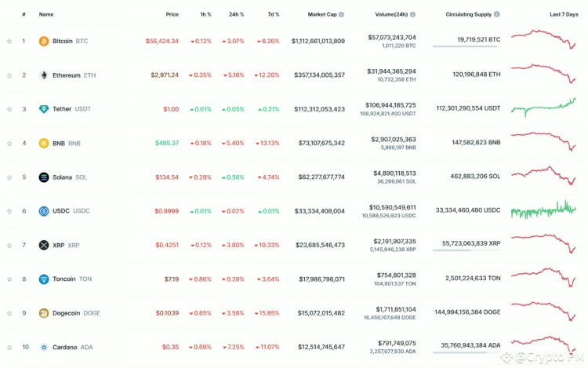Favorite Cardano with its star icon
This screenshot has height=368, width=588.
[9, 347]
